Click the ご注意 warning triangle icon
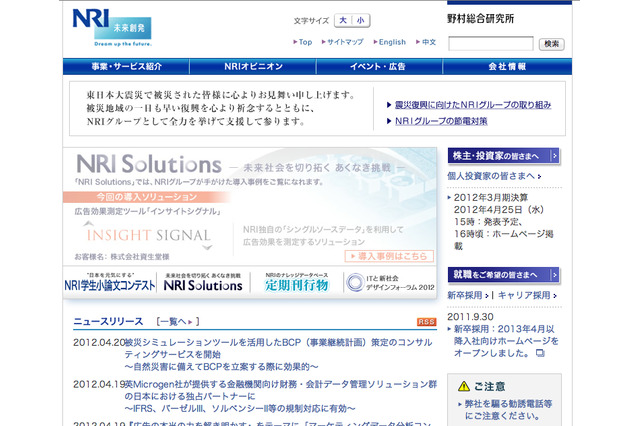Image resolution: width=640 pixels, height=426 pixels. 464,386
